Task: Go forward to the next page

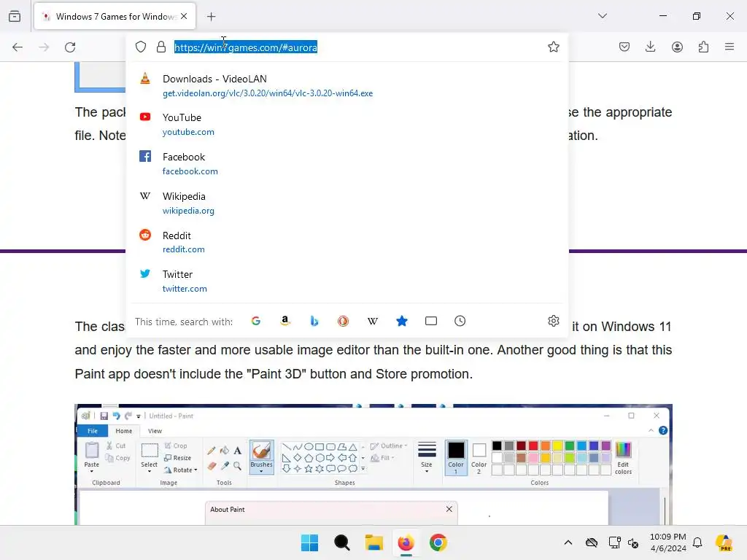Action: click(44, 47)
